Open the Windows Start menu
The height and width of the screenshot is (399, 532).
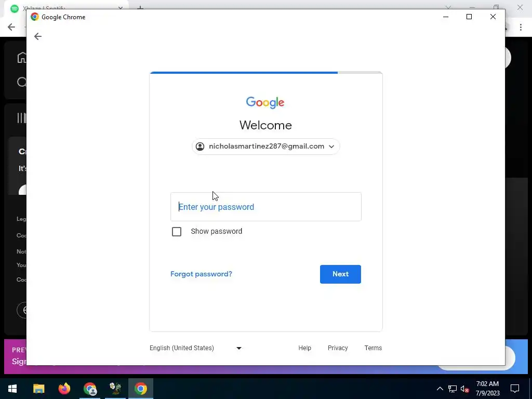click(x=12, y=389)
